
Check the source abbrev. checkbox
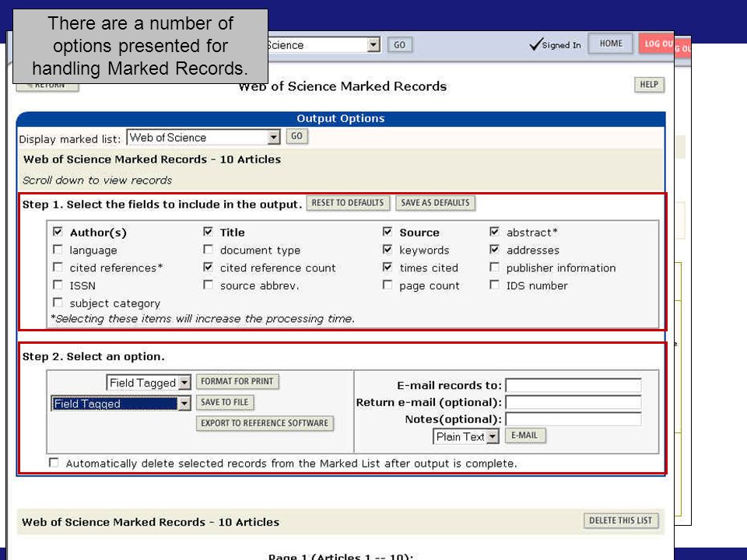[208, 285]
